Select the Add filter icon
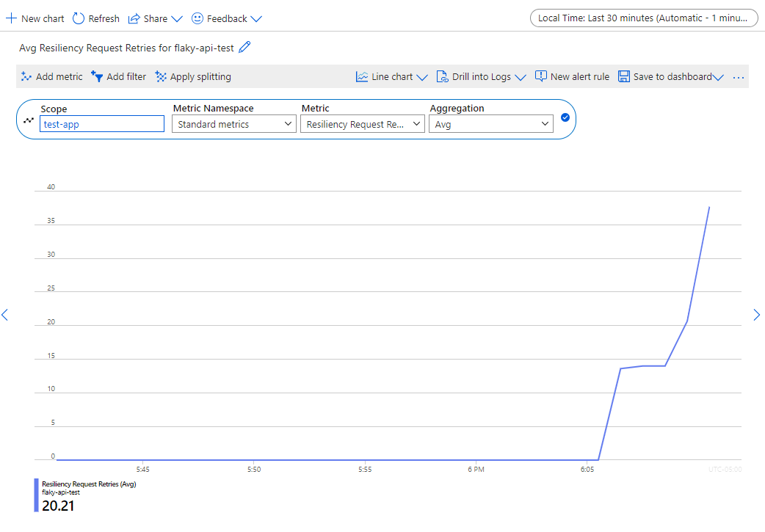765x532 pixels. point(98,76)
